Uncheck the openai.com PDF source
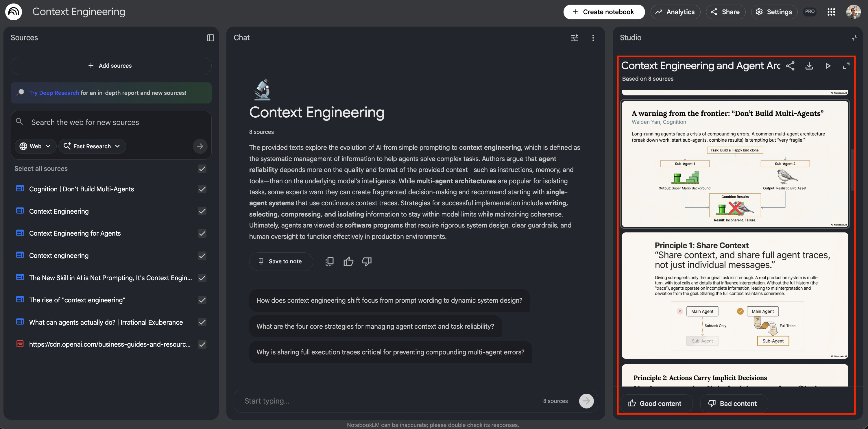The width and height of the screenshot is (868, 429). (202, 344)
